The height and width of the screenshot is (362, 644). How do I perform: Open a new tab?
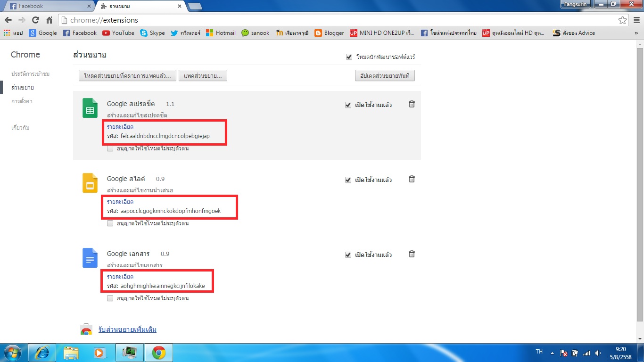[195, 6]
